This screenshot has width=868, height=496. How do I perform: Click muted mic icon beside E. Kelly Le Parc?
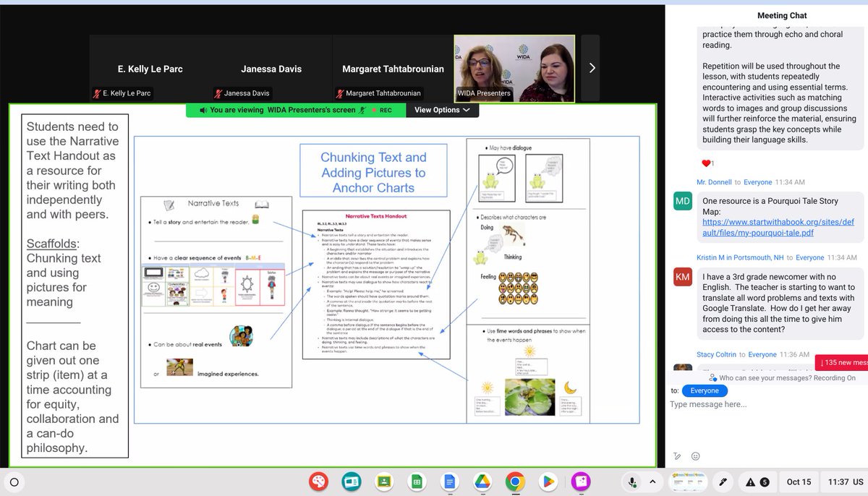(96, 93)
